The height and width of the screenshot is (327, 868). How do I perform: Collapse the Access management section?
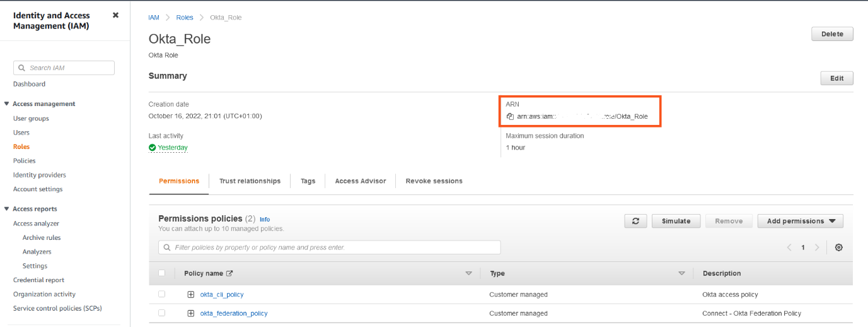click(x=6, y=104)
